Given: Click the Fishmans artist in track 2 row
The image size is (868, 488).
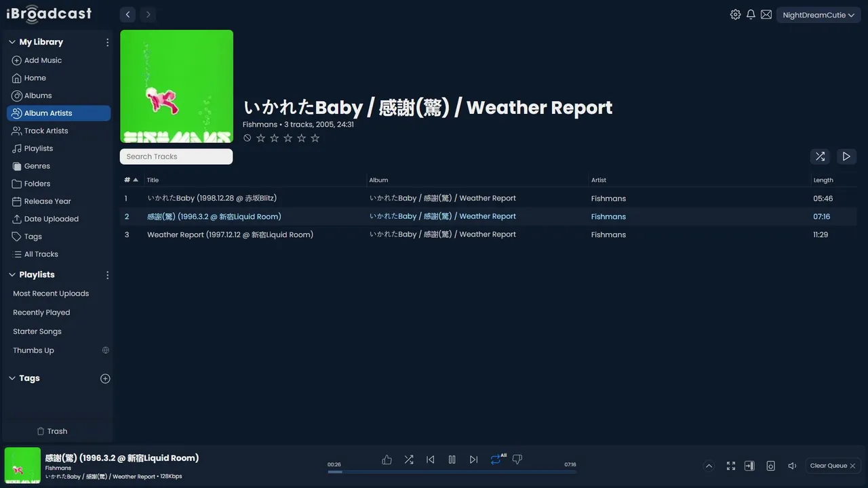Looking at the screenshot, I should point(608,217).
